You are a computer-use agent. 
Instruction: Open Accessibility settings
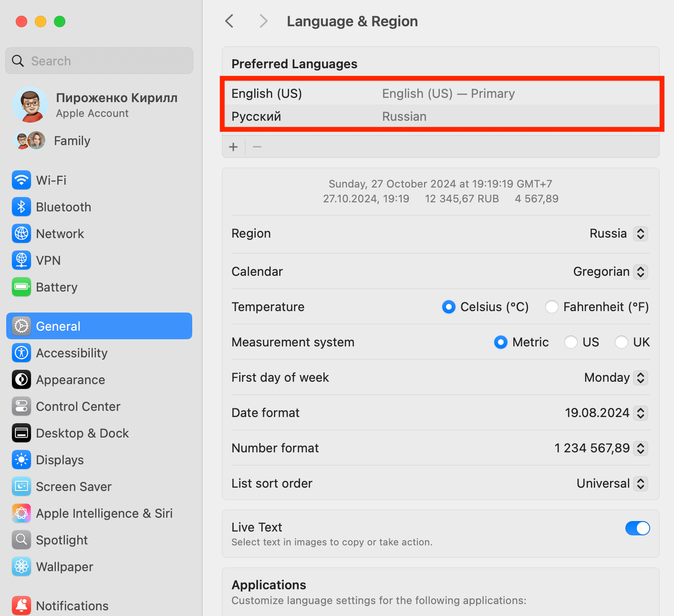click(72, 353)
